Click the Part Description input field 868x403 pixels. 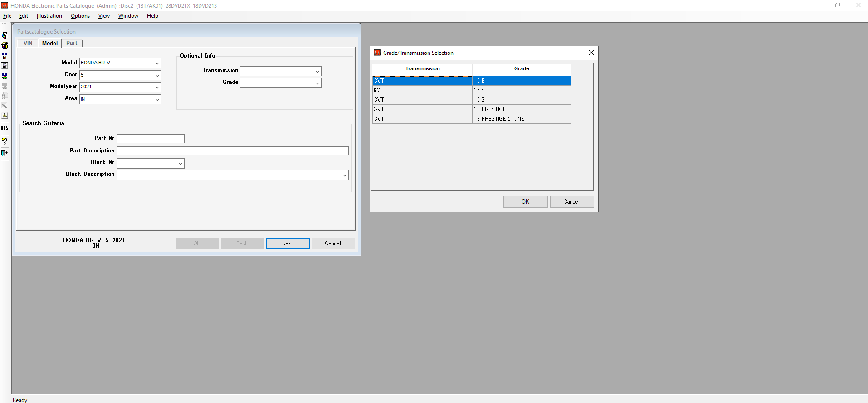(x=233, y=151)
